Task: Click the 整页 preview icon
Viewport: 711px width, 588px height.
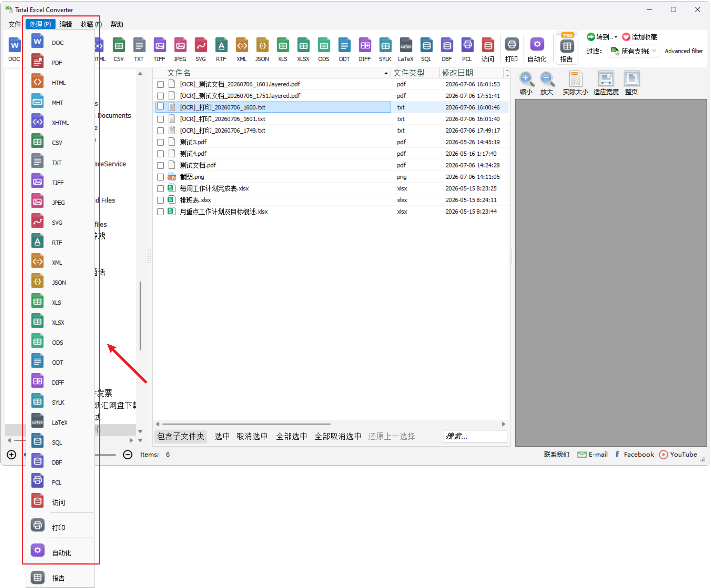Action: (x=631, y=83)
